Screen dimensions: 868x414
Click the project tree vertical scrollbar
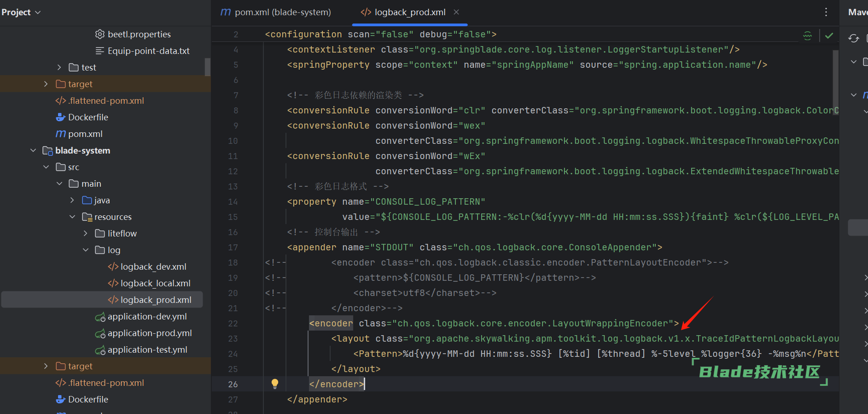208,67
